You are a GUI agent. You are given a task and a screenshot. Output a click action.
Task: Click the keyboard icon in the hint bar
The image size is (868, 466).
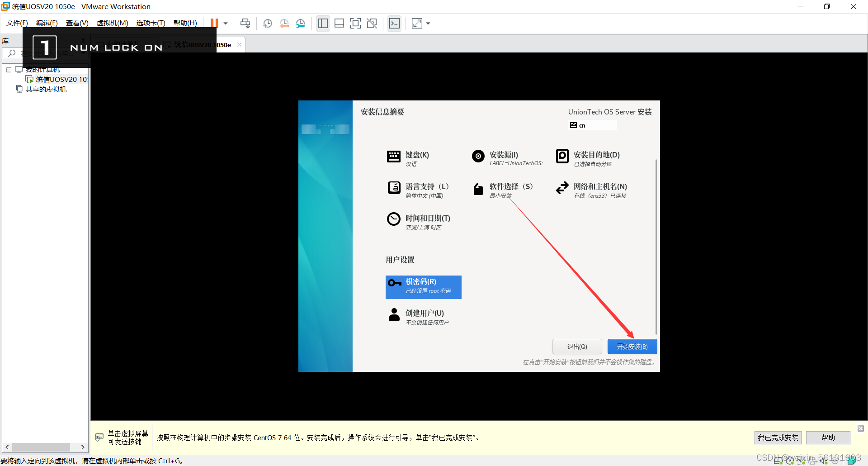[x=99, y=437]
